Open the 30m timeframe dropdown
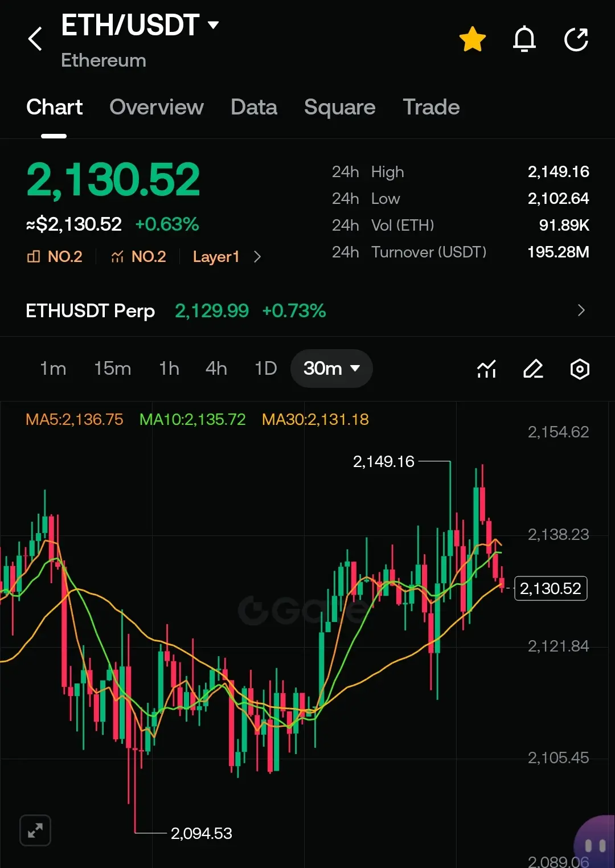The width and height of the screenshot is (615, 868). click(x=331, y=369)
